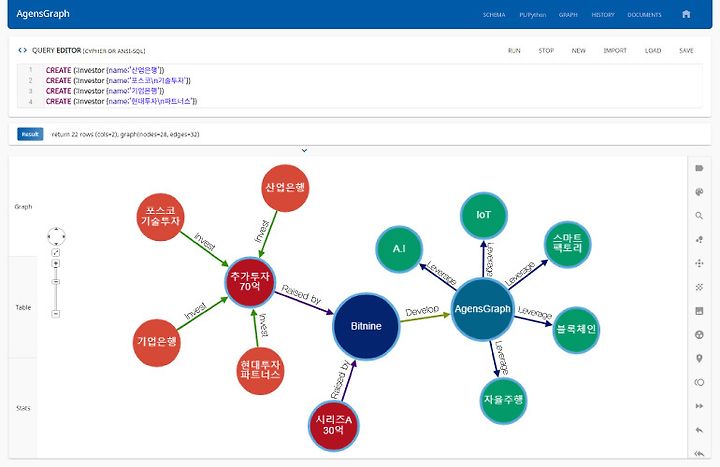Select the A.I node
Viewport: 720px width, 467px height.
point(399,249)
